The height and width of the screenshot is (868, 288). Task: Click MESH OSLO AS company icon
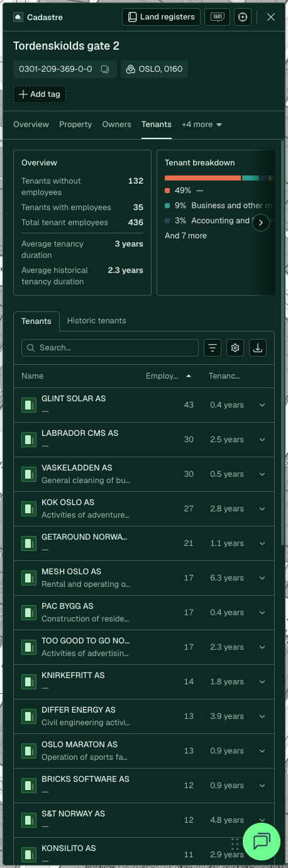click(29, 578)
